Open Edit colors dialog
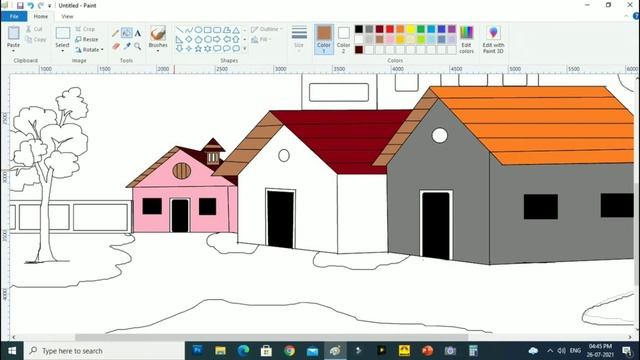 [x=466, y=39]
